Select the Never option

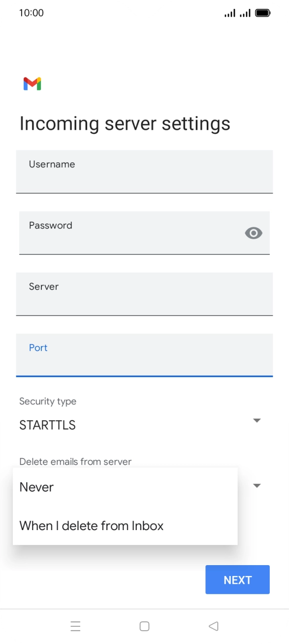[x=36, y=487]
